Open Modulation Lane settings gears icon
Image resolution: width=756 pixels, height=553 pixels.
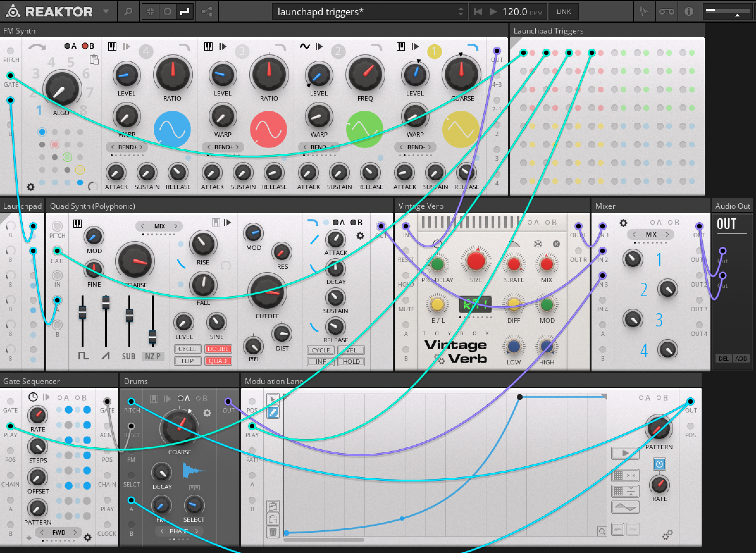pyautogui.click(x=667, y=534)
